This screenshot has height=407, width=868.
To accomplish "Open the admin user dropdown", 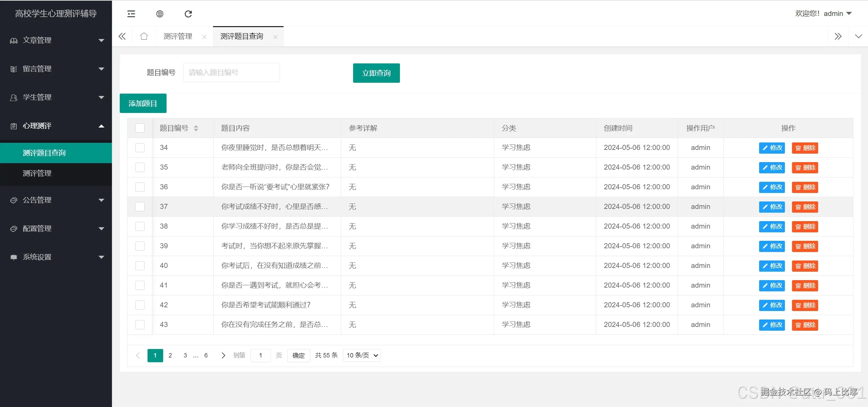I will click(823, 14).
